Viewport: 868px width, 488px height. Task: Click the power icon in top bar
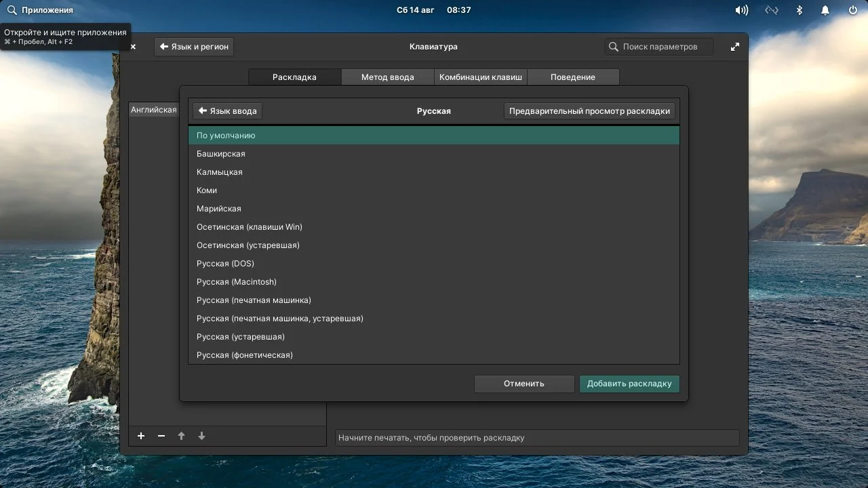click(851, 9)
